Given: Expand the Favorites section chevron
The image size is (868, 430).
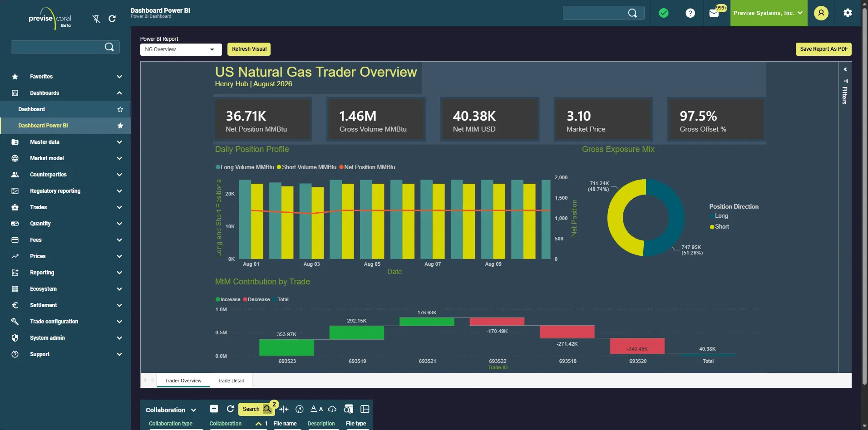Looking at the screenshot, I should [119, 77].
